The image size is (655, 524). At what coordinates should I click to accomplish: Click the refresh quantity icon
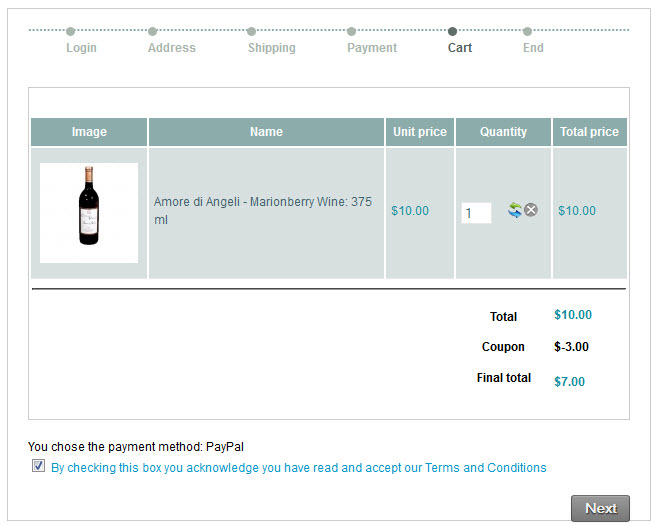[514, 210]
